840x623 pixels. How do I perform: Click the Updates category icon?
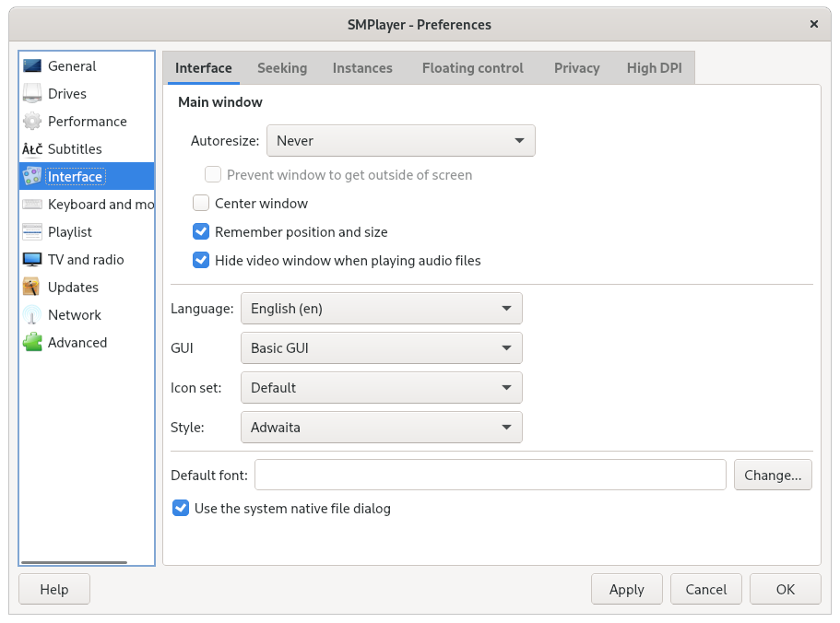click(x=32, y=288)
